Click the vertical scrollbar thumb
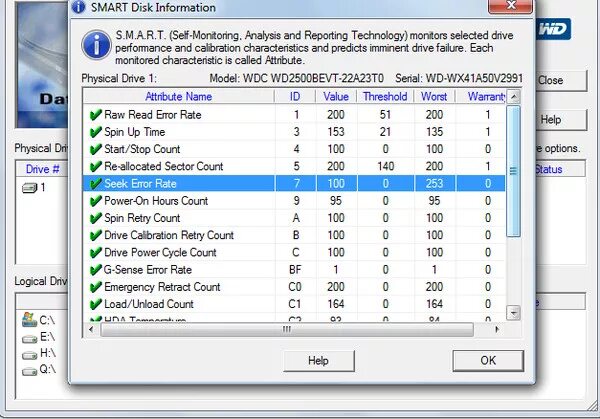This screenshot has width=600, height=419. pyautogui.click(x=514, y=171)
